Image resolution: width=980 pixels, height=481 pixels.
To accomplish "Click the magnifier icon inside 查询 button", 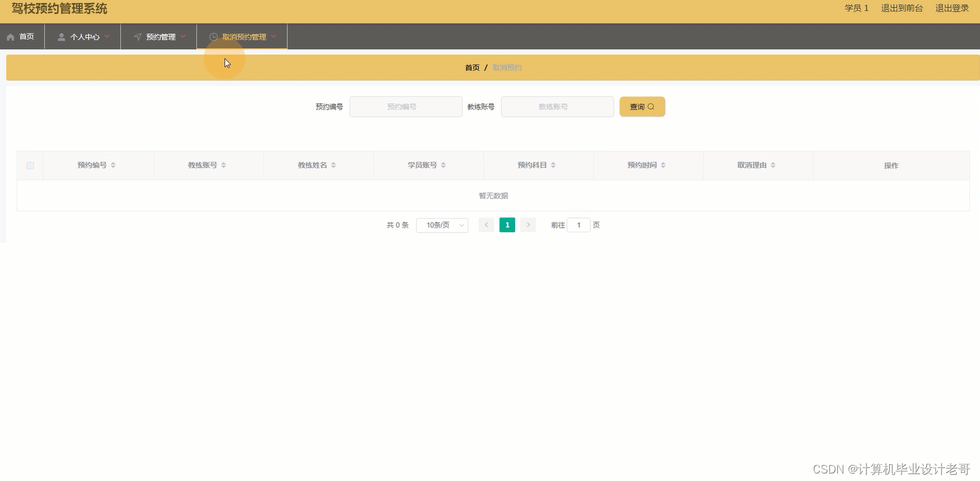I will coord(652,106).
